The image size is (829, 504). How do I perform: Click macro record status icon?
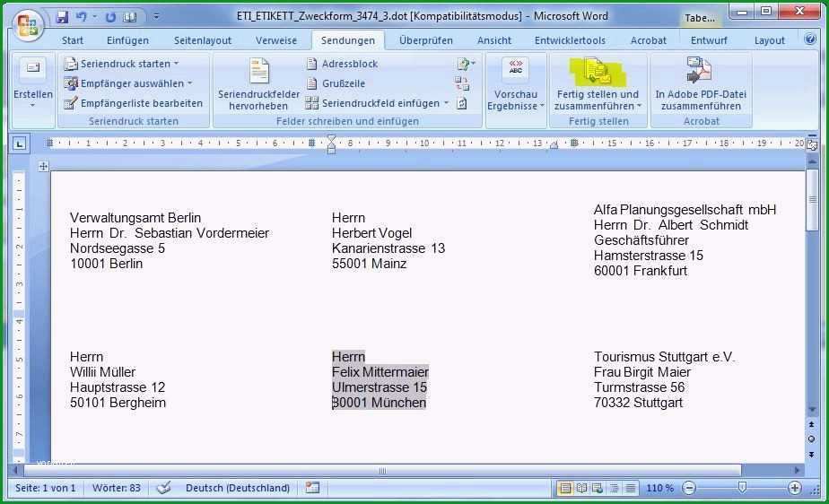point(312,488)
